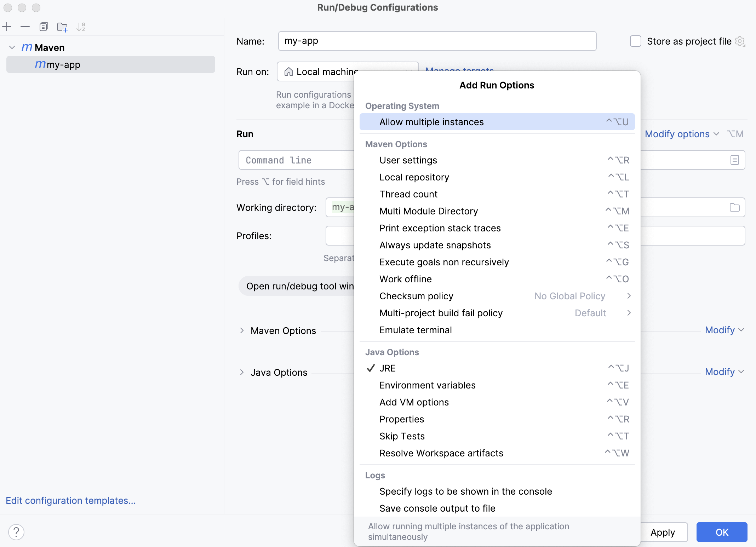Expand the Maven Options section
Image resolution: width=756 pixels, height=547 pixels.
(242, 330)
